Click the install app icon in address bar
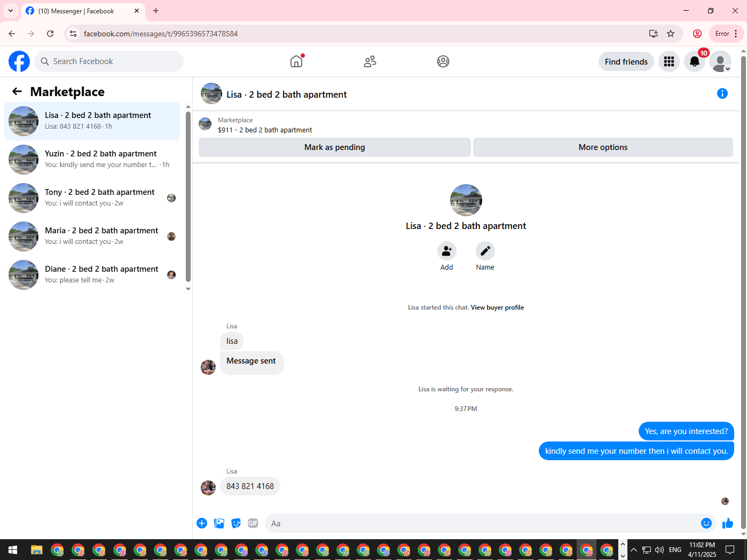 654,34
